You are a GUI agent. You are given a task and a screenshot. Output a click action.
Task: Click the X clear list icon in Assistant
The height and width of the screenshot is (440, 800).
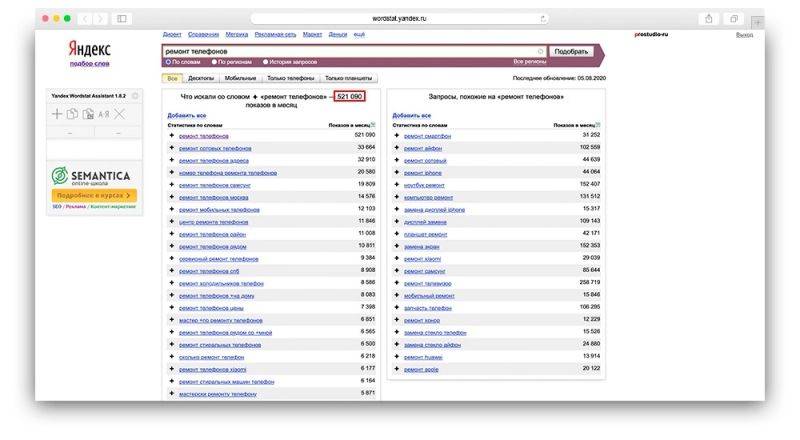click(119, 114)
